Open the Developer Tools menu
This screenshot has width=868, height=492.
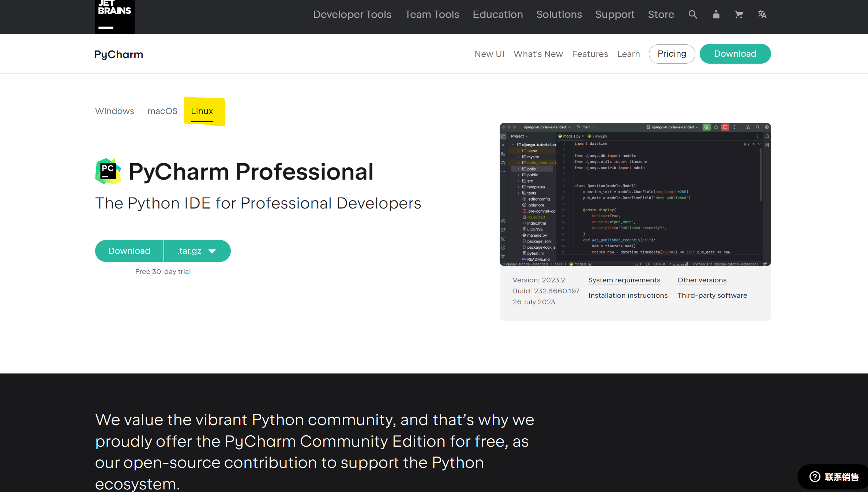pos(352,15)
